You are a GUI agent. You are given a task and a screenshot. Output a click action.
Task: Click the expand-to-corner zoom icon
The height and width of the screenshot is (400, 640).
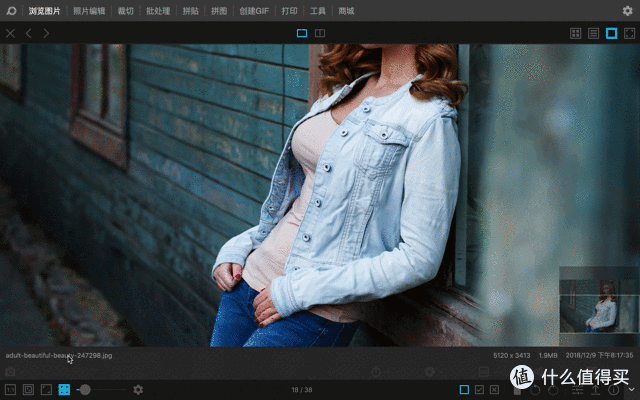tap(46, 390)
